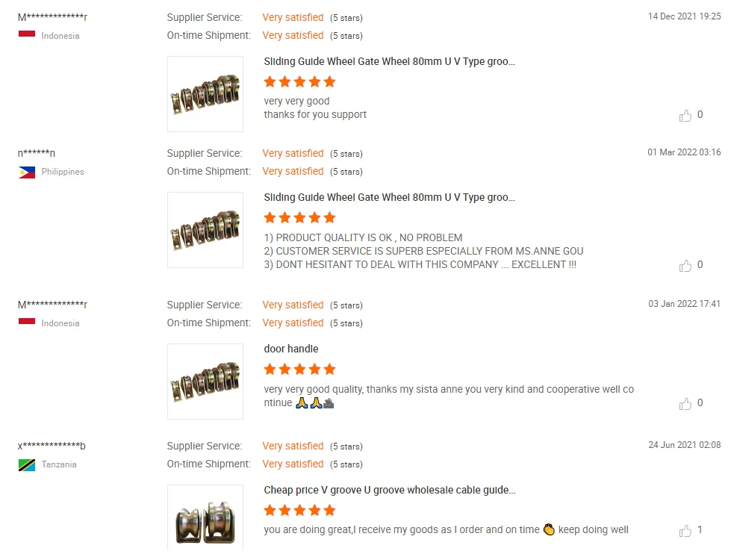Click the reviewer name n******n
734x560 pixels.
[x=37, y=153]
